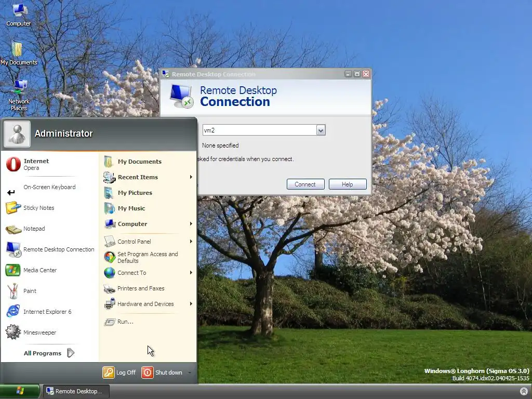Image resolution: width=532 pixels, height=399 pixels.
Task: Click the Hardware and Devices icon
Action: click(x=110, y=304)
